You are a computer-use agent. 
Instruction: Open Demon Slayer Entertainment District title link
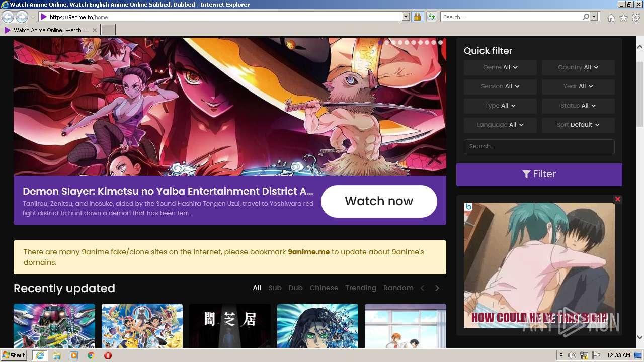tap(168, 191)
